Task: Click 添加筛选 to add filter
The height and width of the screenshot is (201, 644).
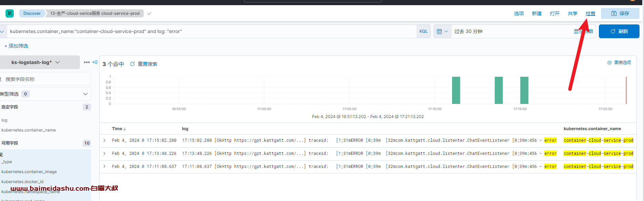Action: [16, 46]
